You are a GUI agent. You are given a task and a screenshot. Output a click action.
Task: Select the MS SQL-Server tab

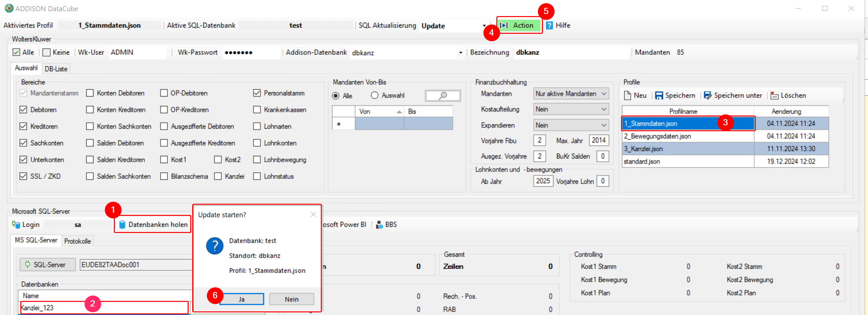36,240
